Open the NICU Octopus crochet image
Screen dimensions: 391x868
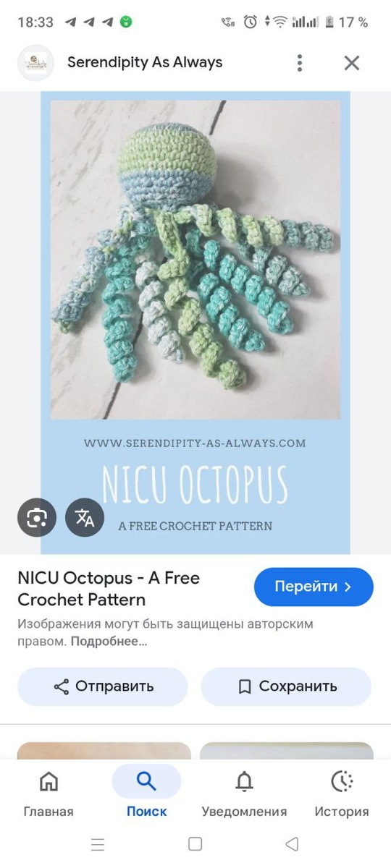[x=195, y=323]
